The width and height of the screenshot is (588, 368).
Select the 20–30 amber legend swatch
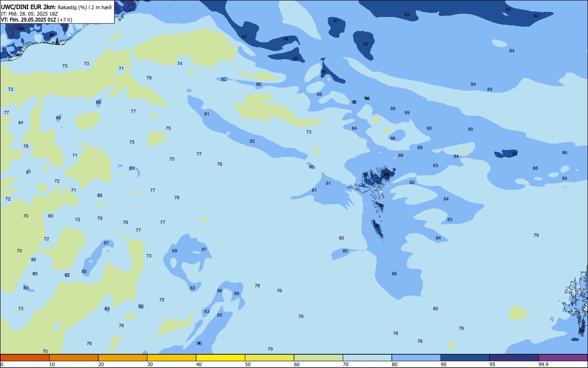(x=123, y=357)
